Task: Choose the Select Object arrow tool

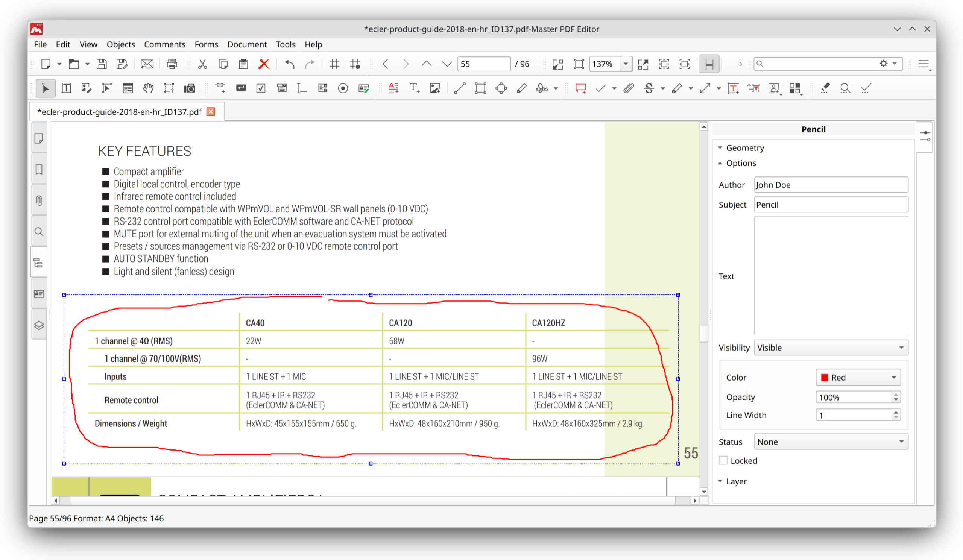Action: [x=46, y=88]
